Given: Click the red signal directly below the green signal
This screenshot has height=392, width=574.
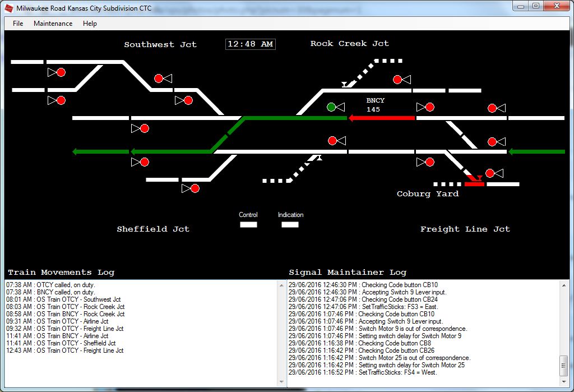Looking at the screenshot, I should tap(332, 141).
